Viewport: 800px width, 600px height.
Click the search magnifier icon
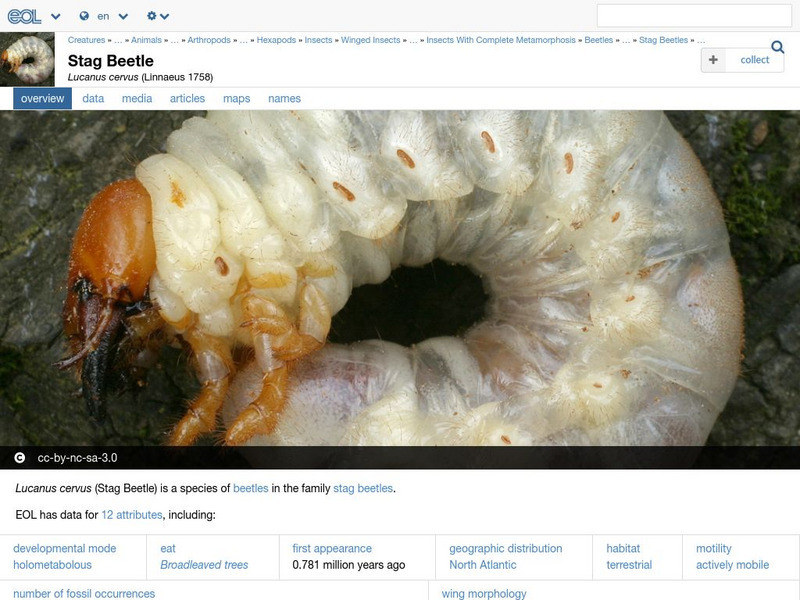(776, 46)
